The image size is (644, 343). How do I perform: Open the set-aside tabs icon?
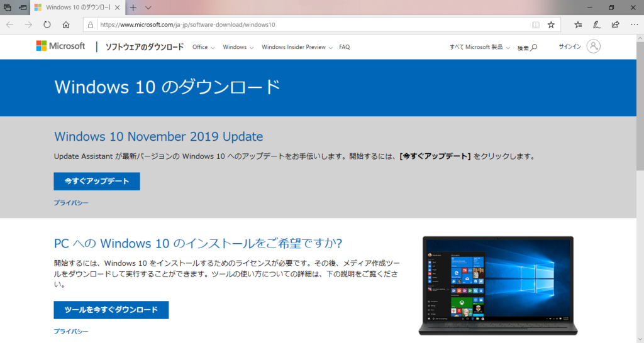[8, 8]
